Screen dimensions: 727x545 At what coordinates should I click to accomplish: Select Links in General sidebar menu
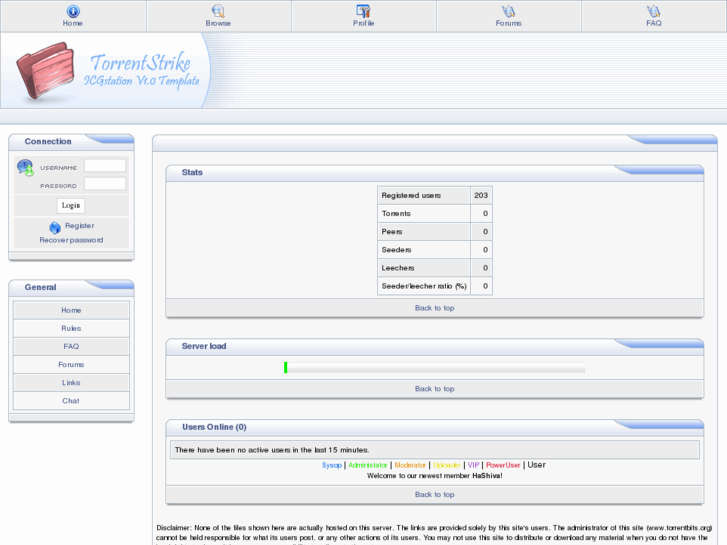(x=71, y=383)
